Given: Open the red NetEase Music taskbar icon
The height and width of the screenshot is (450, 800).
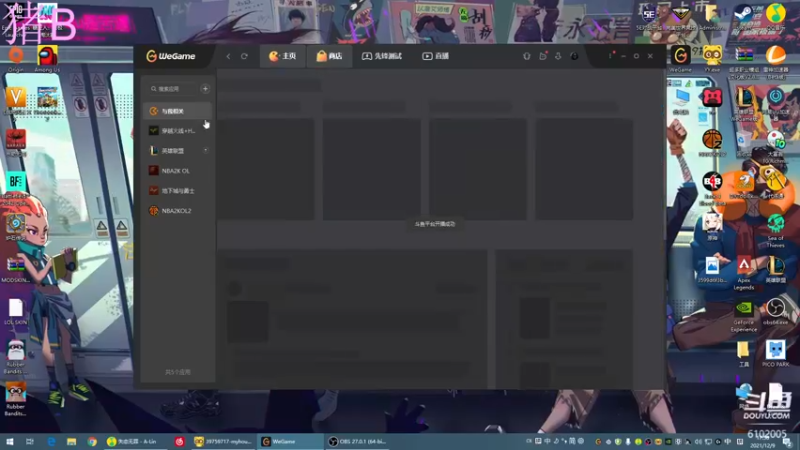Looking at the screenshot, I should pyautogui.click(x=179, y=442).
